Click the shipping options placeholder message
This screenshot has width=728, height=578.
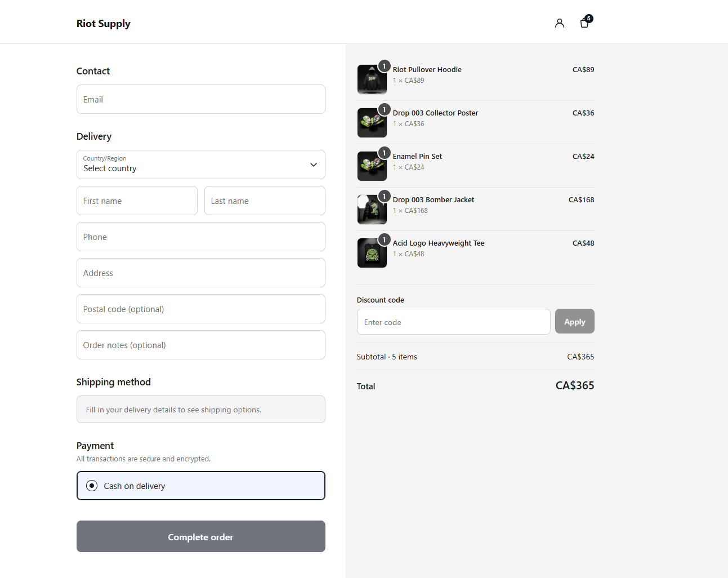[201, 409]
